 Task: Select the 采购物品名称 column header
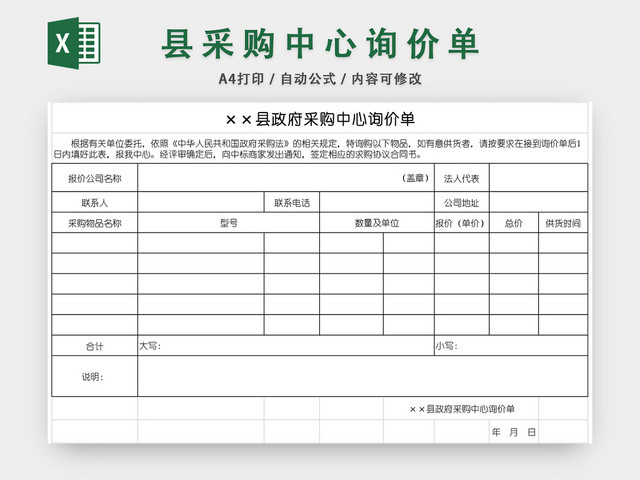point(95,223)
